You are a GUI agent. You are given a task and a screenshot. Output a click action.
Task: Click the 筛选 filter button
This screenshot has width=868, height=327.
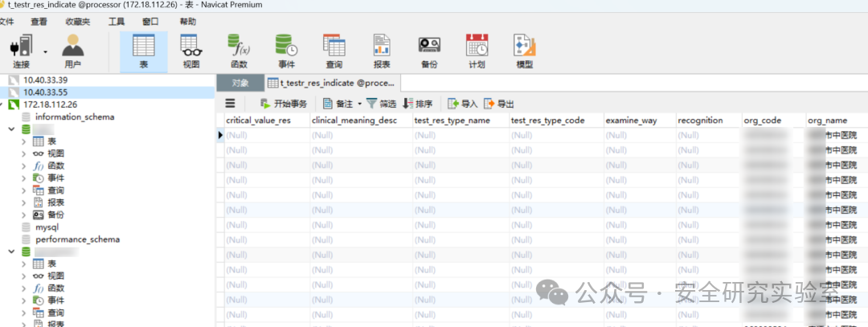[x=382, y=104]
